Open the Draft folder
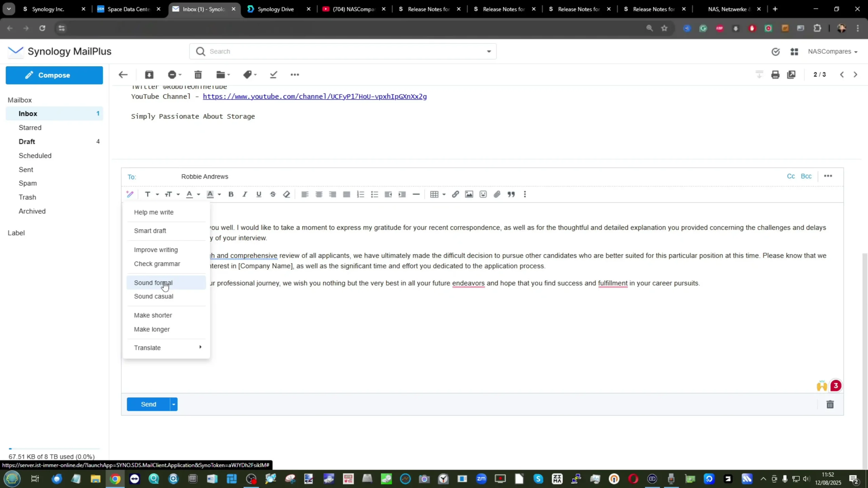The height and width of the screenshot is (488, 868). (54, 142)
